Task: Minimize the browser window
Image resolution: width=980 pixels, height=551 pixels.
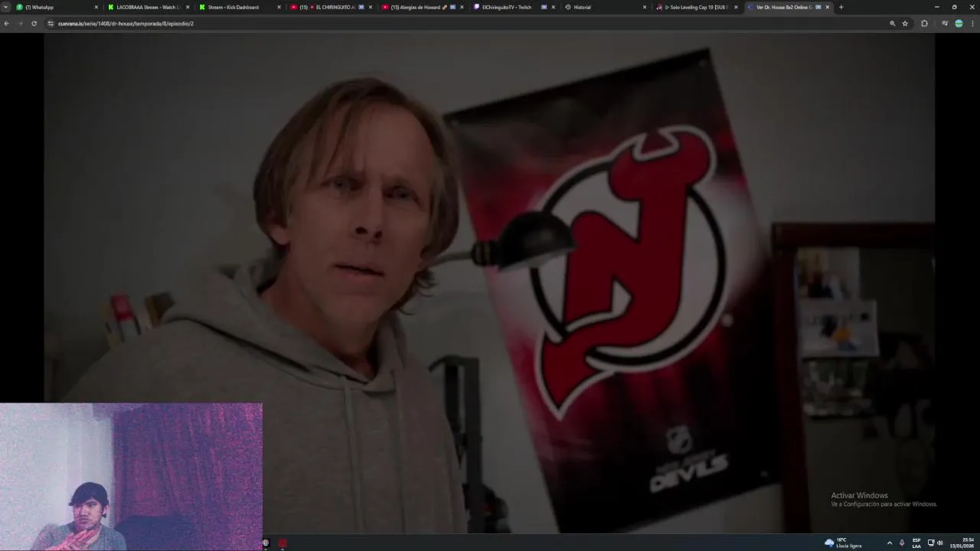Action: (x=936, y=7)
